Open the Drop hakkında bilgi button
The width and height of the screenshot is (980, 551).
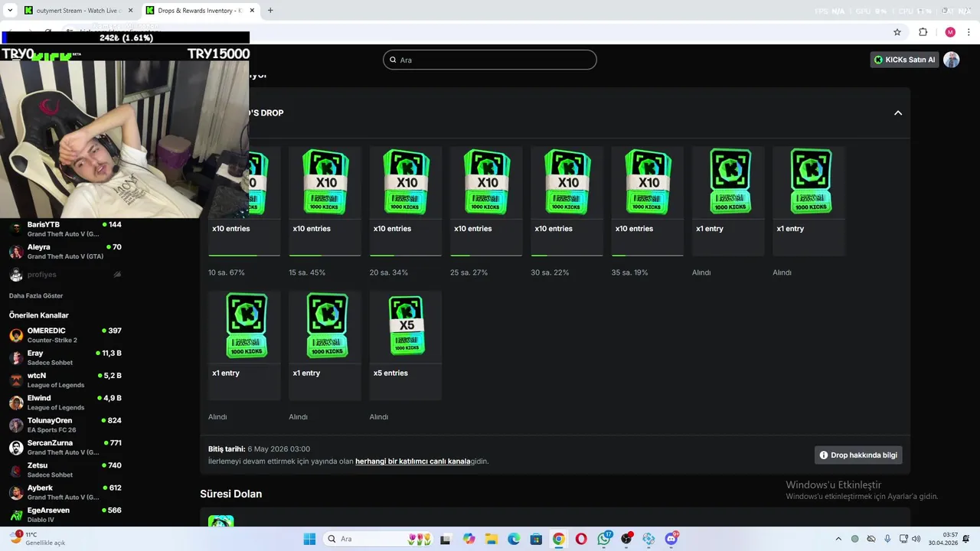tap(858, 455)
